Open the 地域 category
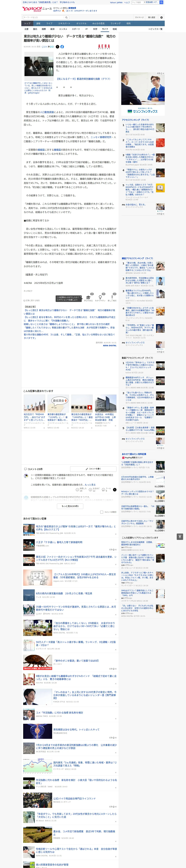This screenshot has height=868, width=186. [x=115, y=29]
